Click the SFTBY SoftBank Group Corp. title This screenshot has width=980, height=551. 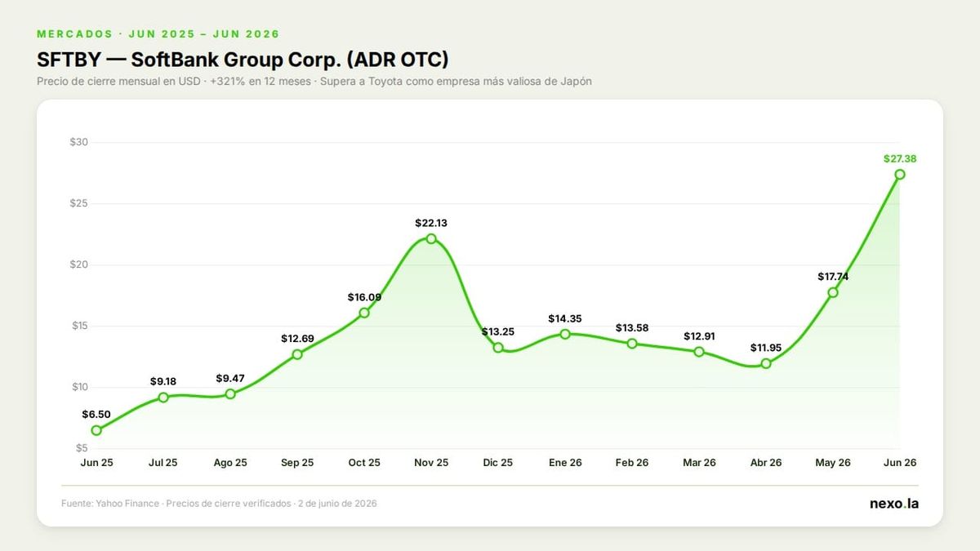pyautogui.click(x=243, y=60)
